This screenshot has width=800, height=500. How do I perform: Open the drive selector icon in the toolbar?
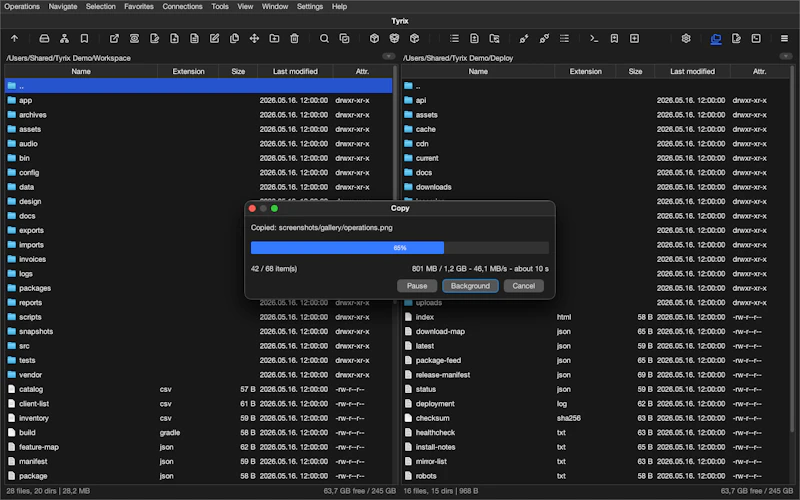tap(44, 38)
